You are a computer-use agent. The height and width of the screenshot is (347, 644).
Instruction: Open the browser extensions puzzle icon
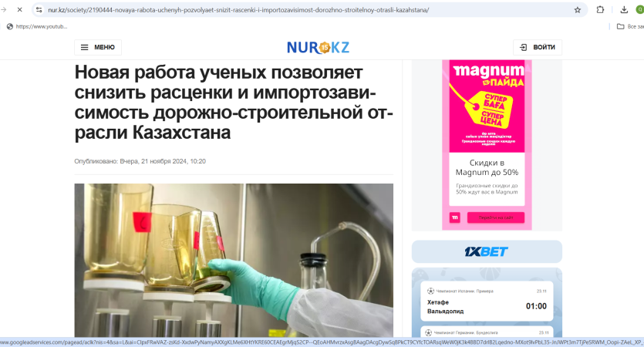click(x=600, y=9)
